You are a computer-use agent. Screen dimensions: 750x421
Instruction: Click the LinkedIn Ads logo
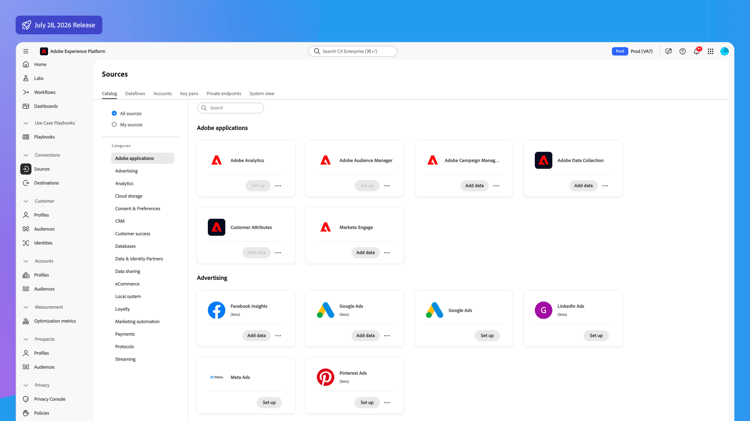click(x=543, y=310)
